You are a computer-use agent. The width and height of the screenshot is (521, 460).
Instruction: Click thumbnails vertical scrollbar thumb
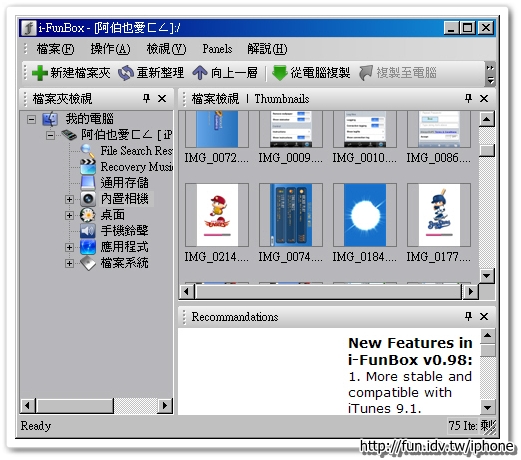(487, 151)
